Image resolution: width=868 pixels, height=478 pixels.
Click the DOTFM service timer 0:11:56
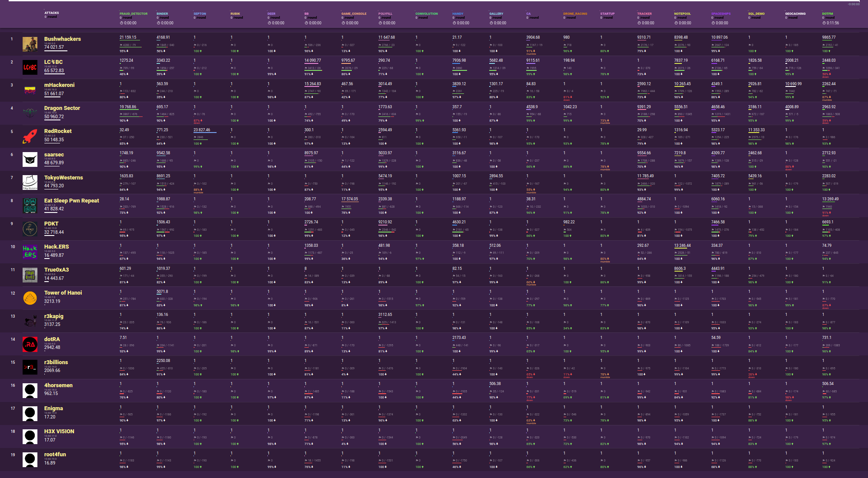[832, 23]
